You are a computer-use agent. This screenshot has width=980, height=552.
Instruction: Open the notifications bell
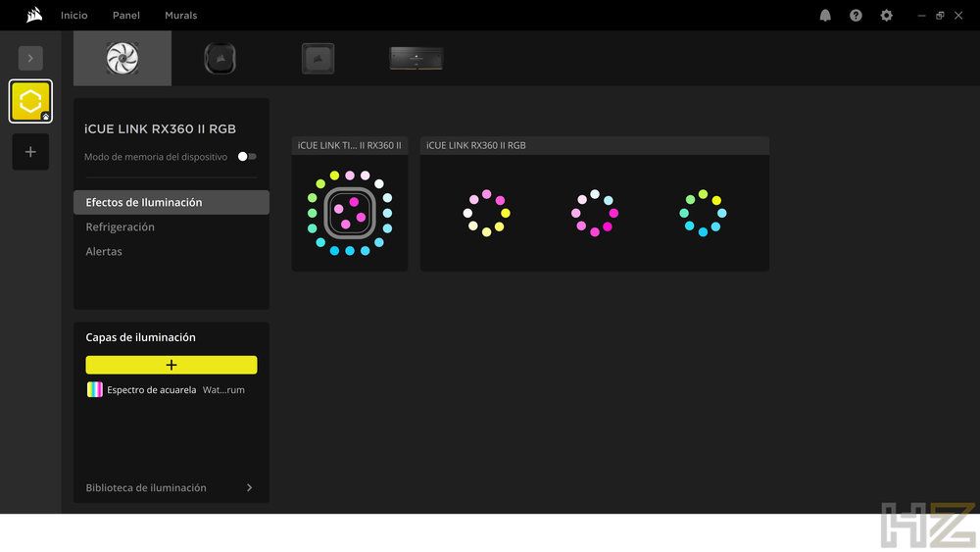(x=825, y=15)
